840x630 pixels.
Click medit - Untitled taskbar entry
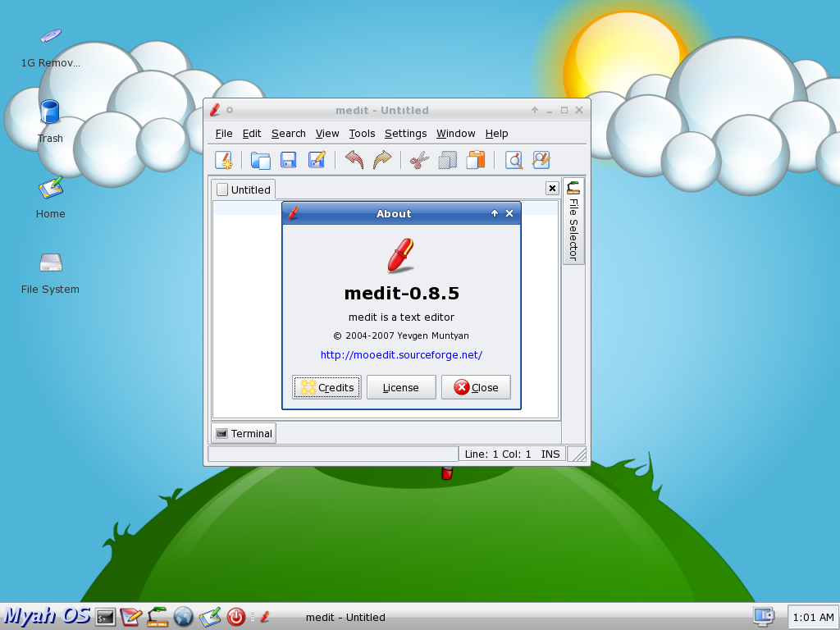coord(345,617)
